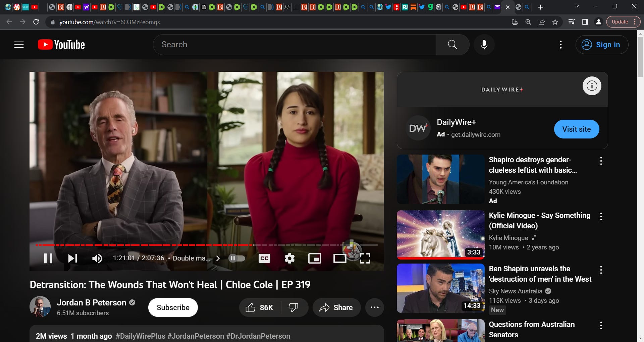Enter full screen mode
This screenshot has height=342, width=644.
point(365,258)
